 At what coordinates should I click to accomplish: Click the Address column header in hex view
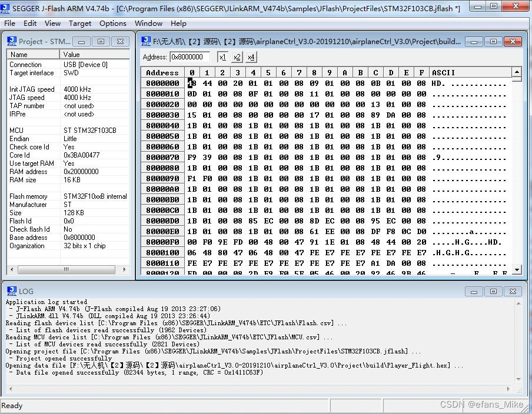pyautogui.click(x=162, y=72)
